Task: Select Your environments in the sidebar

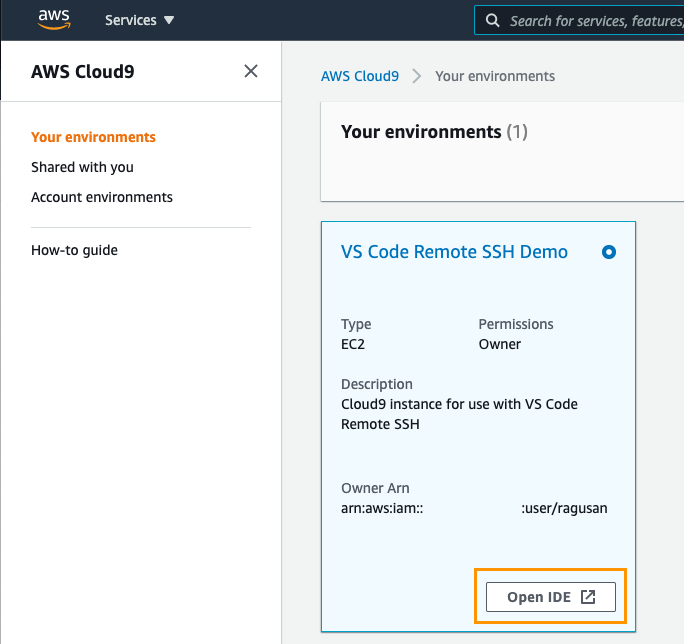Action: click(x=93, y=137)
